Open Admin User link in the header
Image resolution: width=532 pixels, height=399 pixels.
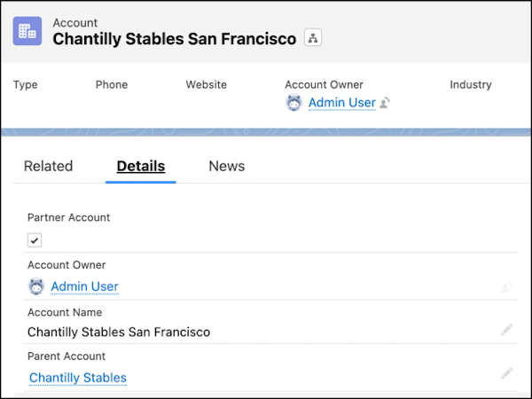click(x=342, y=103)
